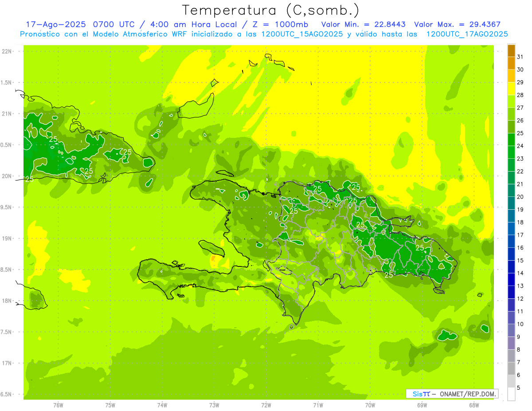Click the '70W' longitude axis label

[x=370, y=405]
